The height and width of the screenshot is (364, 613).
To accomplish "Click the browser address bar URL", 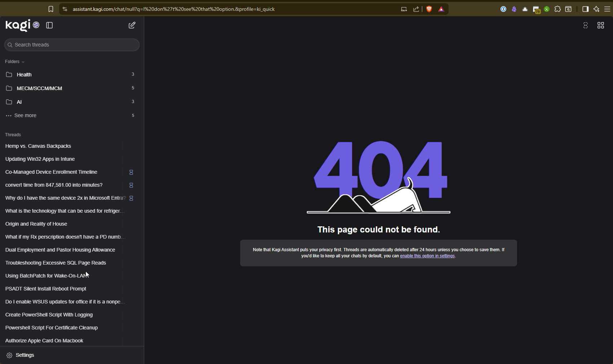I will point(173,9).
